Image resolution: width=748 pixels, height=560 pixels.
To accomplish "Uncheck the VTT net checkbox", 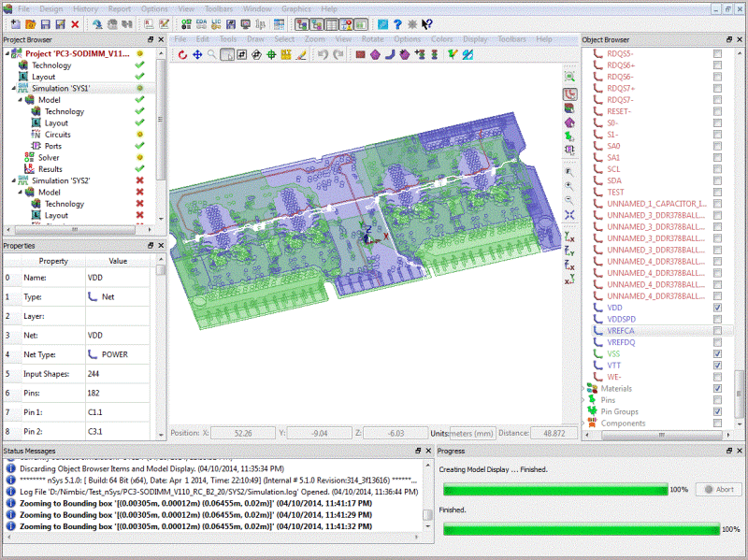I will pos(717,366).
